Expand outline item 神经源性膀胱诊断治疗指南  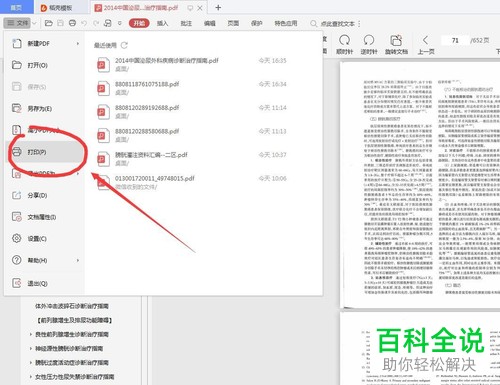[x=31, y=348]
